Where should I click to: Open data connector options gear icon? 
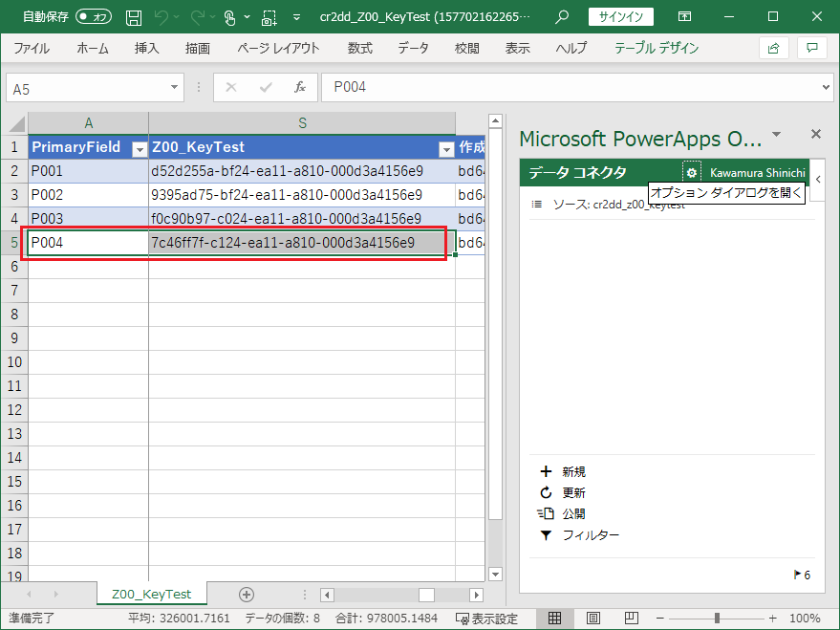691,172
